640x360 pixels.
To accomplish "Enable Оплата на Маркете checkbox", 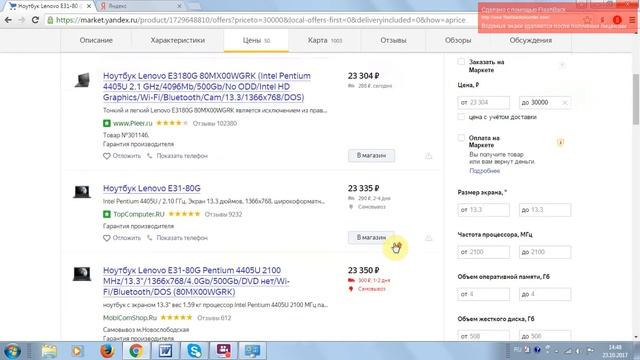I will point(461,138).
